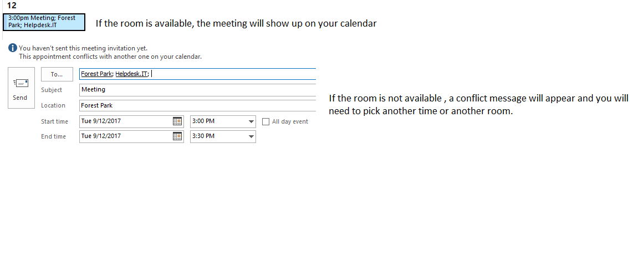This screenshot has height=255, width=644.
Task: Expand the 3:30 PM end time dropdown
Action: click(x=251, y=136)
